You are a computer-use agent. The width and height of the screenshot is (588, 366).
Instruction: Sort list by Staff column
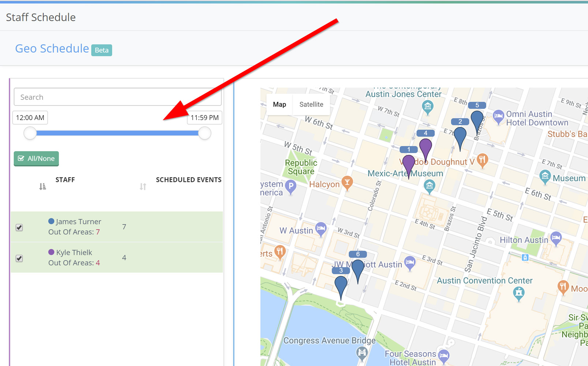tap(42, 187)
